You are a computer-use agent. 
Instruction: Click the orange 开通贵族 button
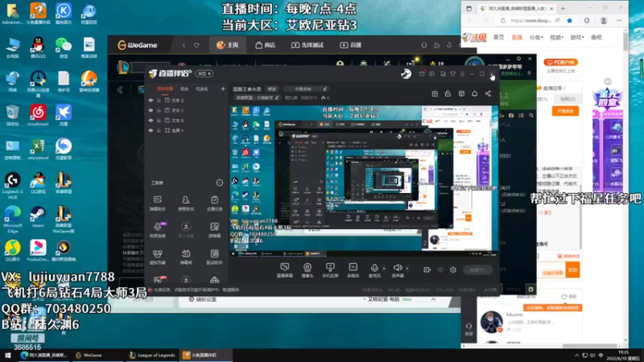(565, 111)
